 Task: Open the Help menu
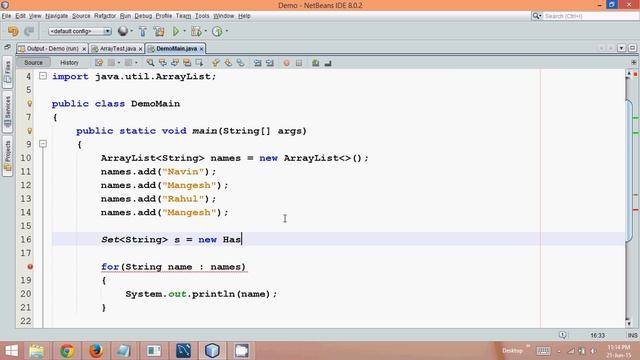tap(244, 16)
